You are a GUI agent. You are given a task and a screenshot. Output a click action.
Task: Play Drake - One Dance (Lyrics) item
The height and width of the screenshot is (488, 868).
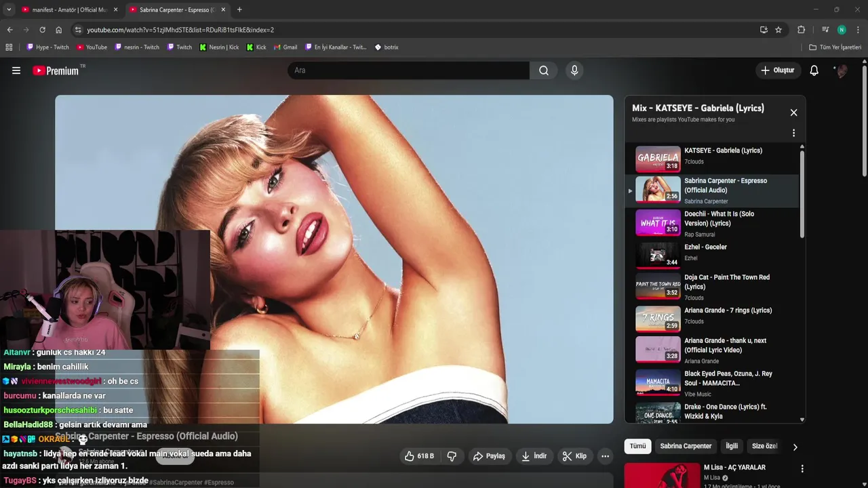click(x=712, y=413)
